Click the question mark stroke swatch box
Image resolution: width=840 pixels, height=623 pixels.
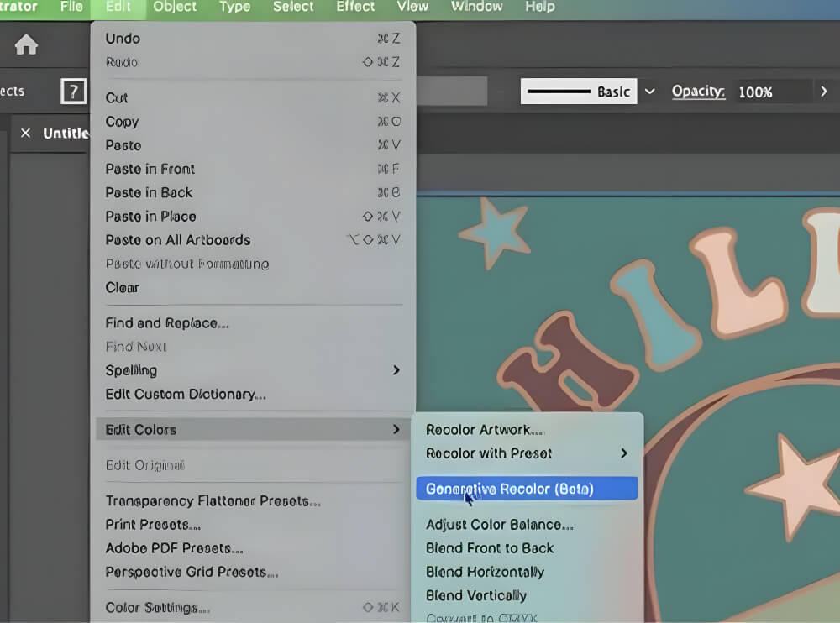point(74,92)
